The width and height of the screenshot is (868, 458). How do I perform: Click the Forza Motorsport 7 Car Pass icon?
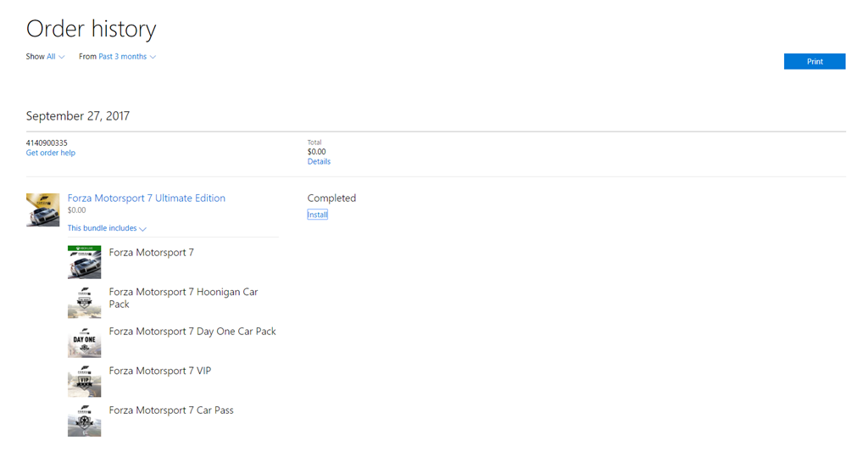coord(84,421)
